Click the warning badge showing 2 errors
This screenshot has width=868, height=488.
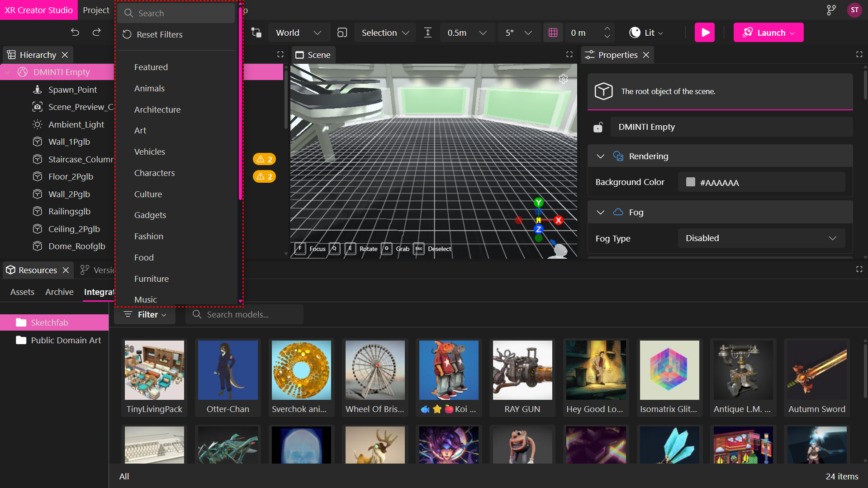pyautogui.click(x=264, y=159)
